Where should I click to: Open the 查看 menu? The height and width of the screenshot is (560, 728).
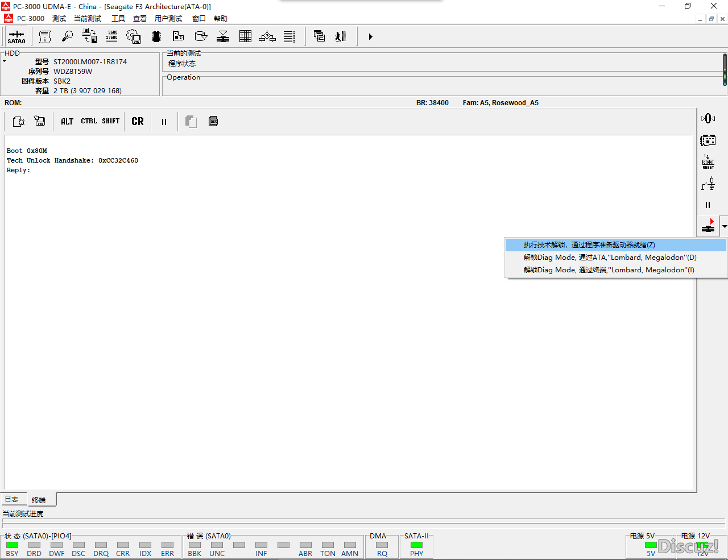point(140,19)
